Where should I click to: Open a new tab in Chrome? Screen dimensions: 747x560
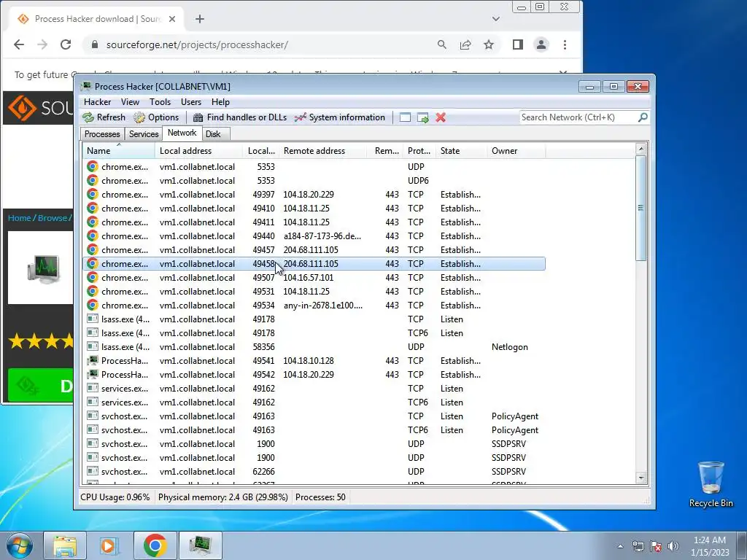pyautogui.click(x=200, y=19)
